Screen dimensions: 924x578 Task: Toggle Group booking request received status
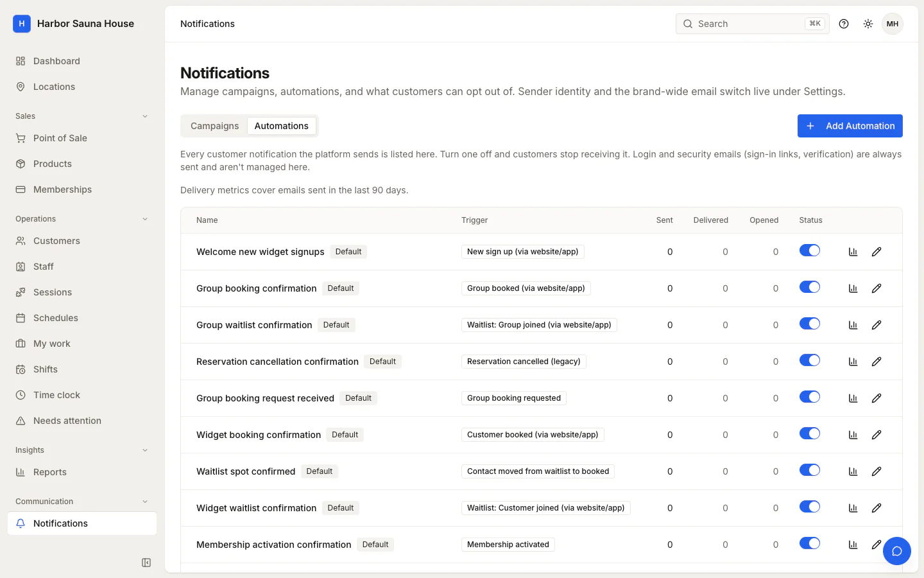click(810, 397)
